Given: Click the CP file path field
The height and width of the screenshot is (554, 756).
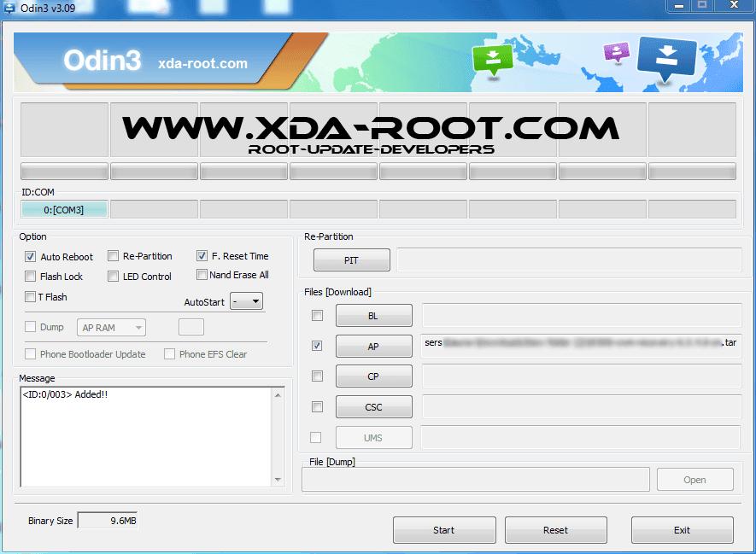Looking at the screenshot, I should coord(582,376).
